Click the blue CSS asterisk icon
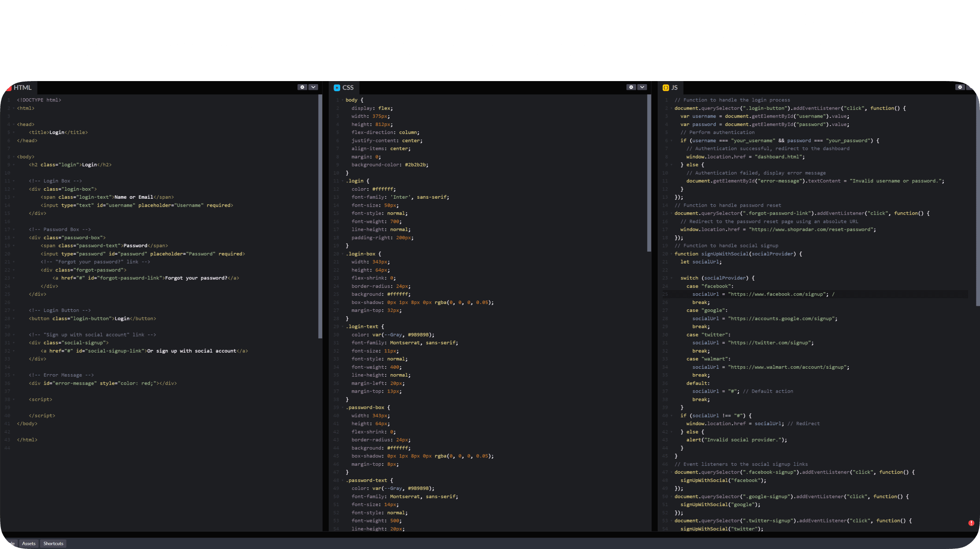The width and height of the screenshot is (980, 549). click(337, 88)
